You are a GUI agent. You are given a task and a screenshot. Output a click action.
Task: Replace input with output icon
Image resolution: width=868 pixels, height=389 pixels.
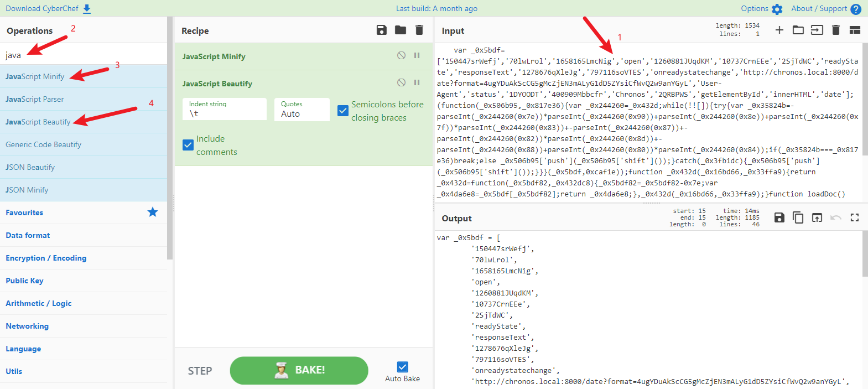[x=817, y=217]
